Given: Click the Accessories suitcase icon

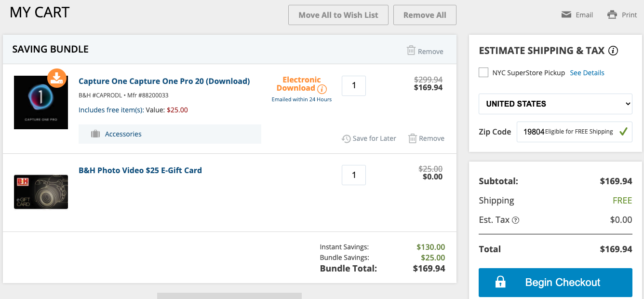Looking at the screenshot, I should [x=95, y=134].
